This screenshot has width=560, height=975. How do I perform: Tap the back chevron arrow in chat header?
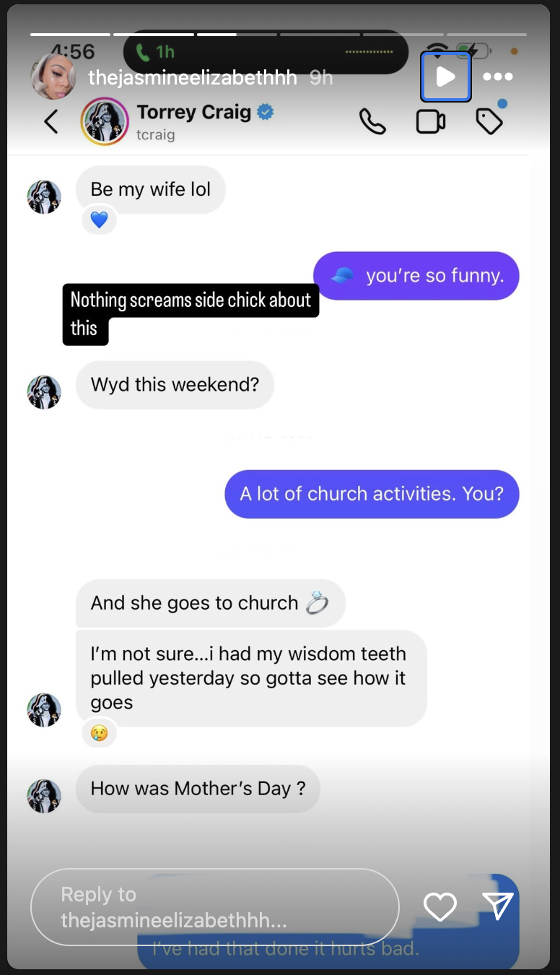pyautogui.click(x=51, y=121)
